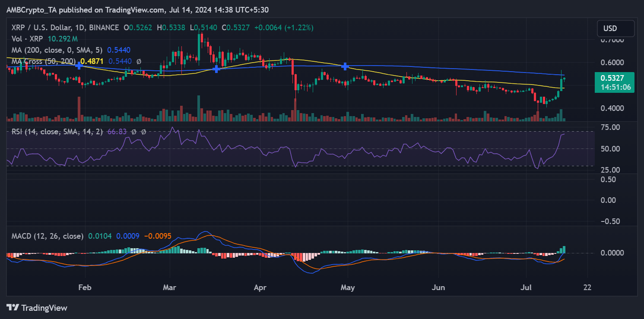Click the MA cross marker near May
Viewport: 644px width, 319px height.
(345, 66)
